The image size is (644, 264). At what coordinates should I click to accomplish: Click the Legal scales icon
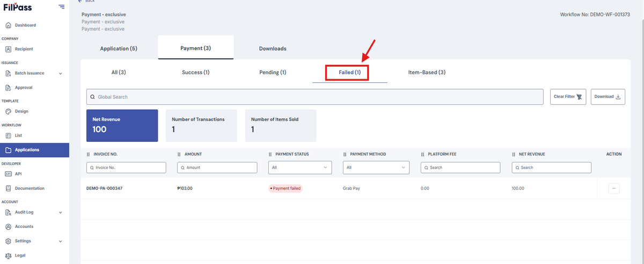tap(8, 255)
